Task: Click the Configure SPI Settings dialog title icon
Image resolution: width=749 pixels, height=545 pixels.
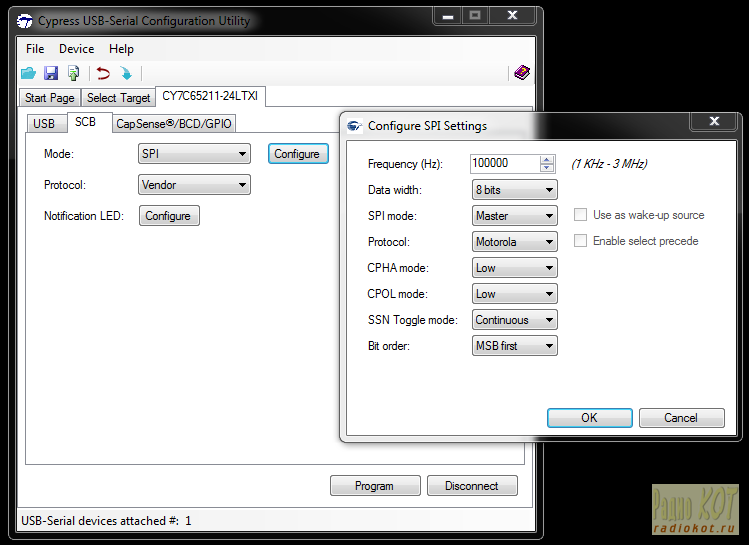Action: [x=354, y=126]
